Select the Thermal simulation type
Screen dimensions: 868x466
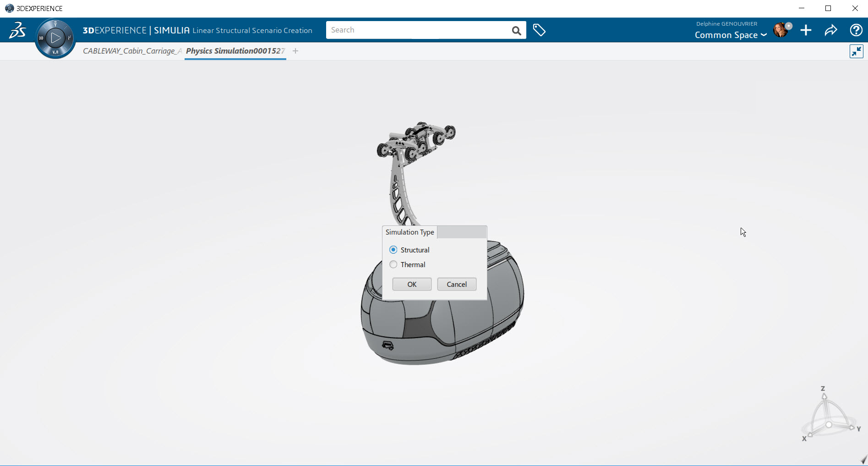(393, 264)
